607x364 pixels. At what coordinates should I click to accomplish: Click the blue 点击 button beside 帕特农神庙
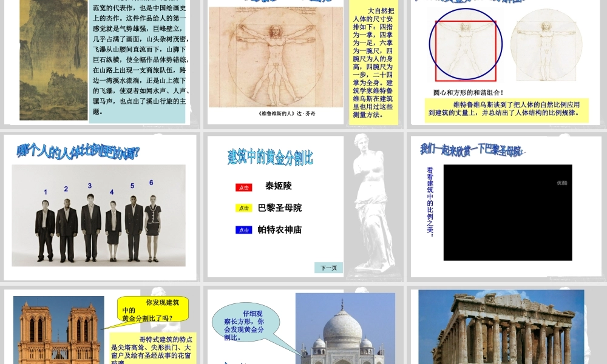243,230
